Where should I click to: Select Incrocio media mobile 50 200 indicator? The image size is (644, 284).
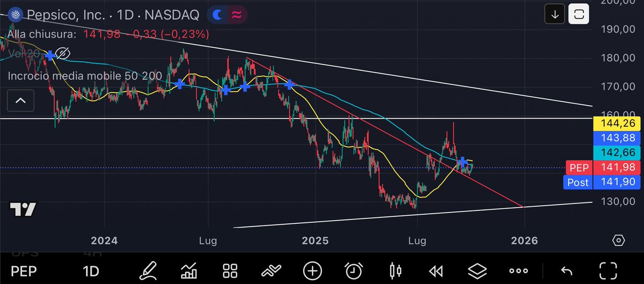[85, 76]
